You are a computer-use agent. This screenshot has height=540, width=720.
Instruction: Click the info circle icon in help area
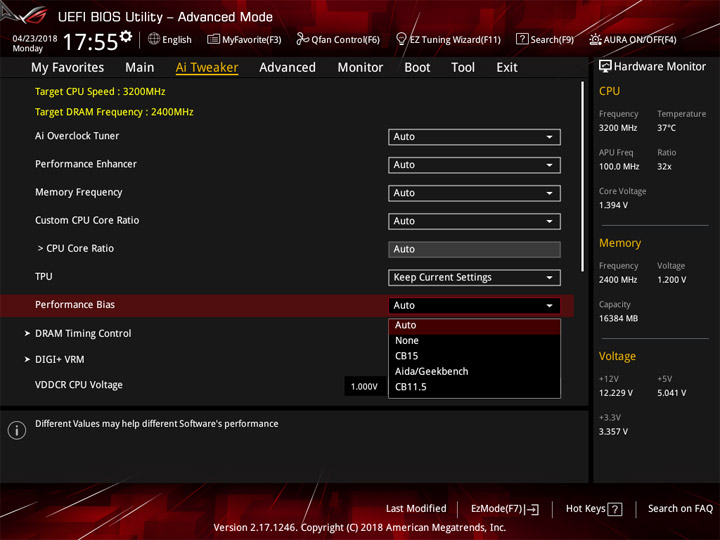17,430
